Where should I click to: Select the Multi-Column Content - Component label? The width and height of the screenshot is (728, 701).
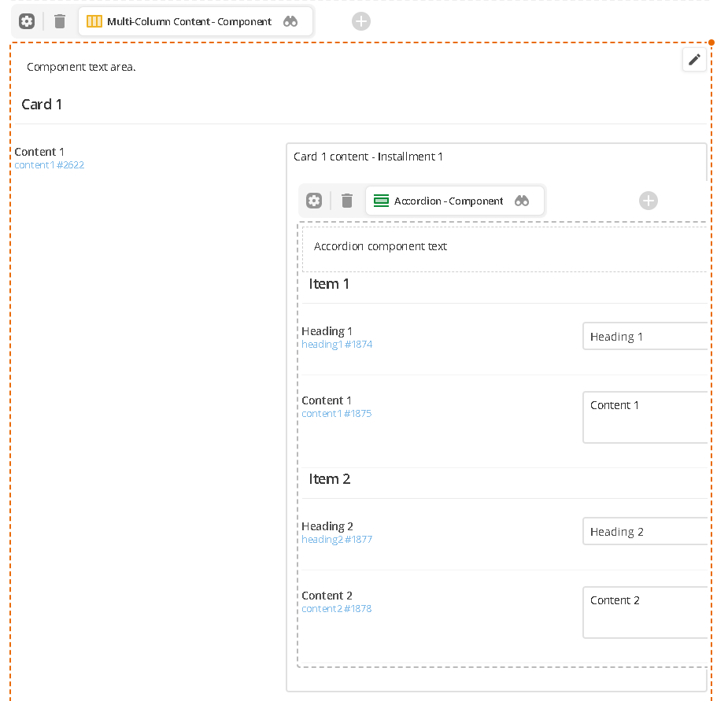click(x=189, y=21)
